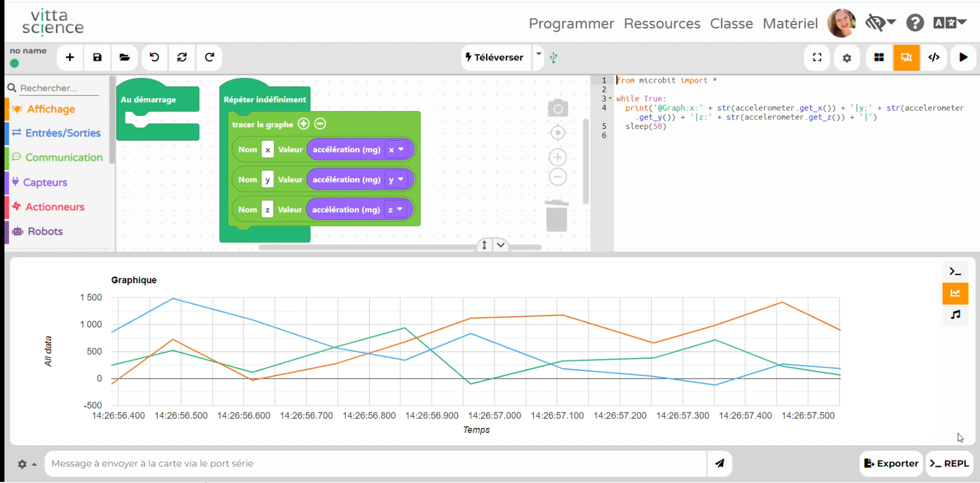Center the workspace with the target icon
Image resolution: width=980 pixels, height=483 pixels.
(x=557, y=133)
